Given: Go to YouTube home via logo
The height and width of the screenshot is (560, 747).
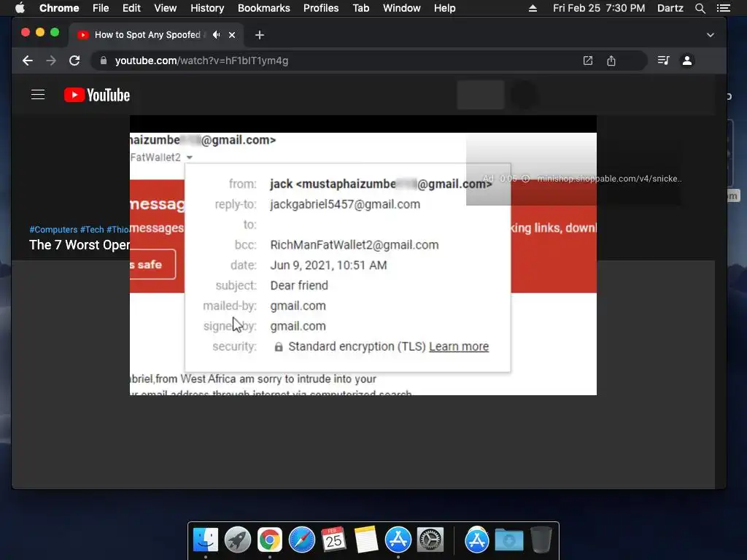Looking at the screenshot, I should pos(97,95).
